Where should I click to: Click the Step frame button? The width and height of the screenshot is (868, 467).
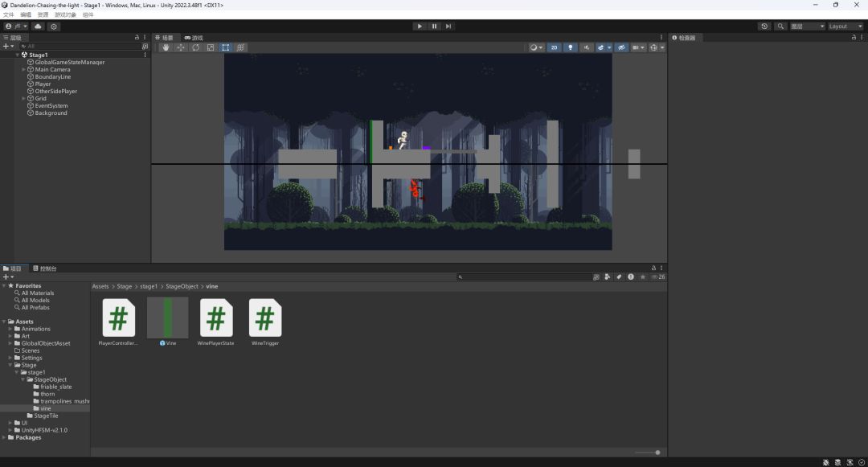coord(448,27)
